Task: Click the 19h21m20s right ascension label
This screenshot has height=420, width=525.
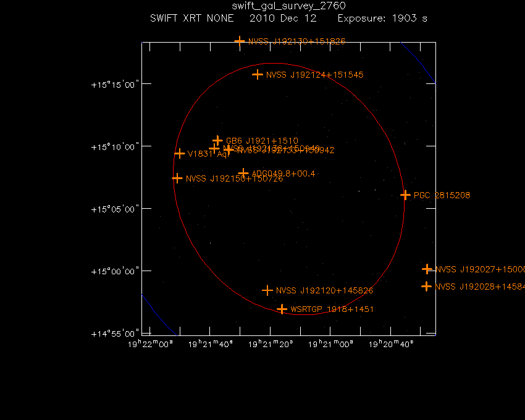Action: coord(270,344)
